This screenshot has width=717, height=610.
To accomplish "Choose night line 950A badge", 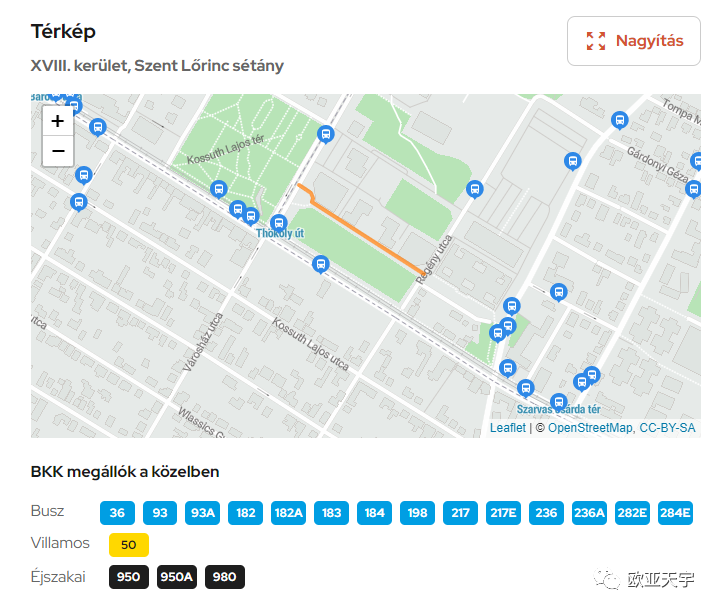I will coord(177,577).
